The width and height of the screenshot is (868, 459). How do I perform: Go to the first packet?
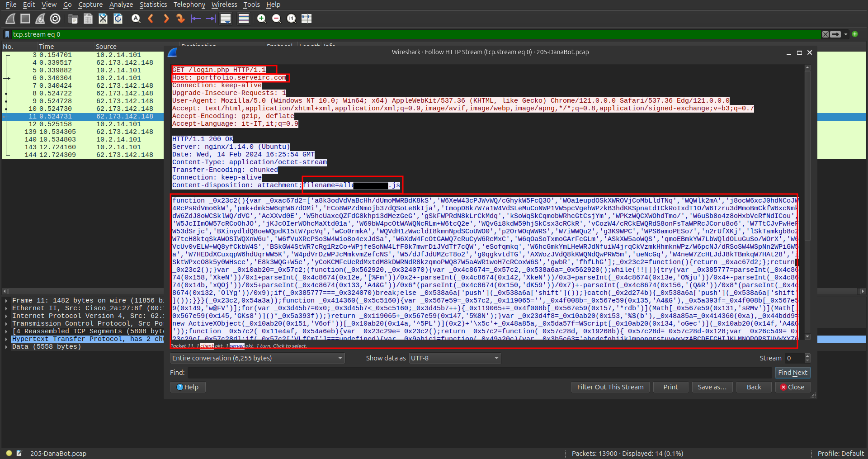[x=196, y=19]
